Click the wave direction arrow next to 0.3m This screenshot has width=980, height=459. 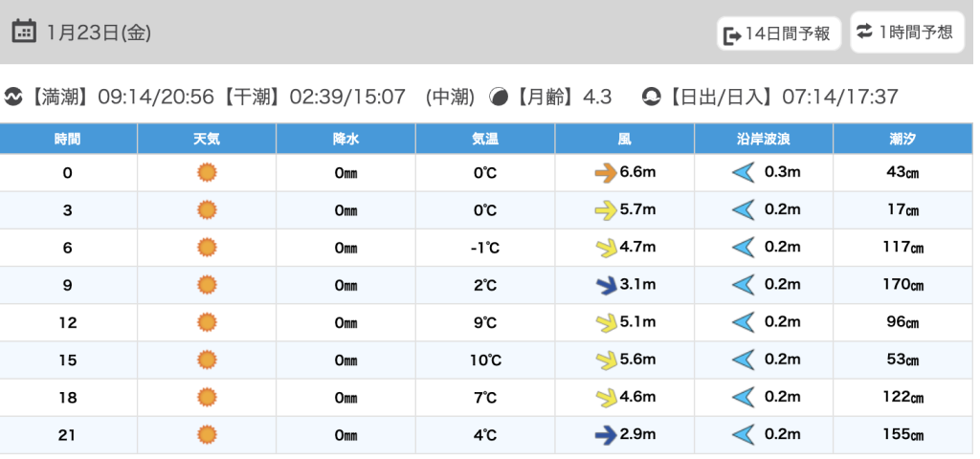743,173
